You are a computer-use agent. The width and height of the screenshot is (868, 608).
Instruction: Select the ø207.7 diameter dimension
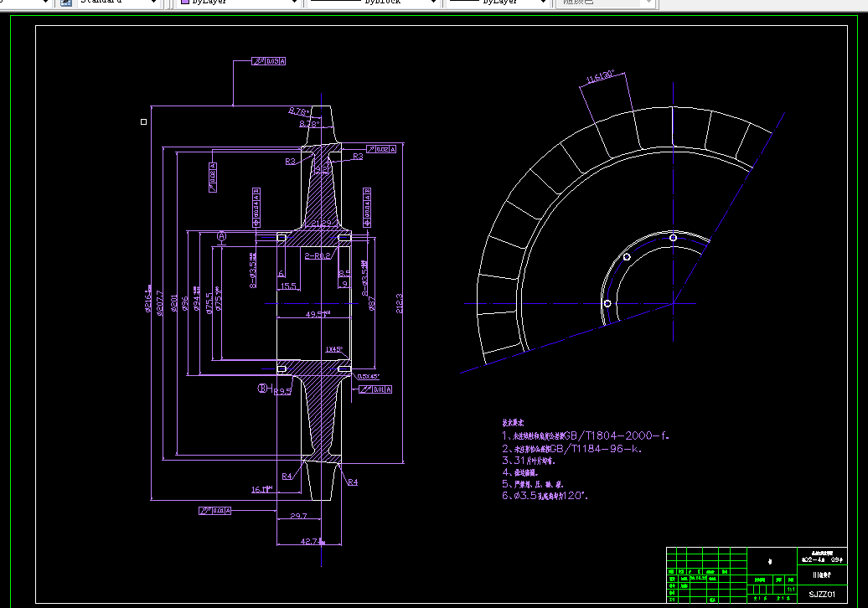160,302
